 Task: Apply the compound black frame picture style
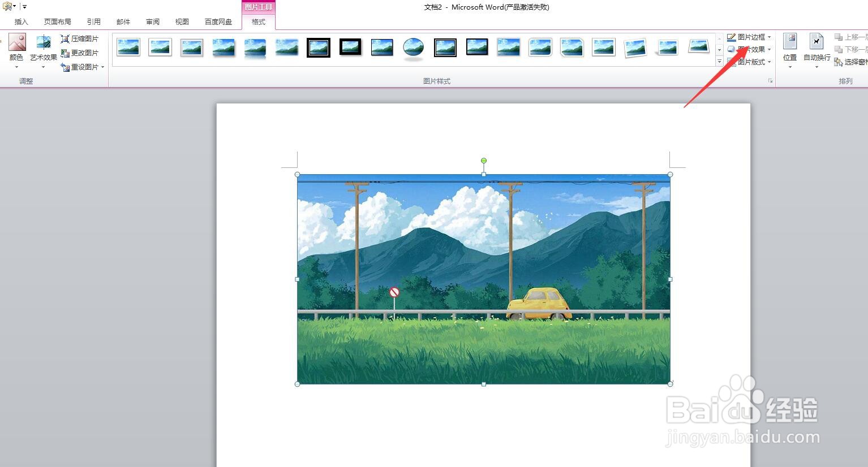pos(445,47)
